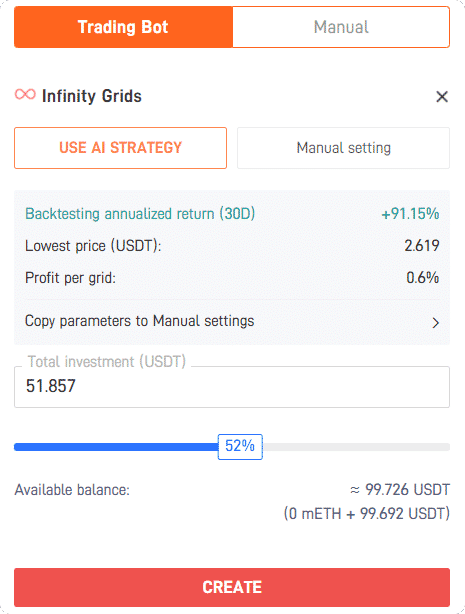This screenshot has height=614, width=465.
Task: Click the blue filled part of slider
Action: (x=116, y=447)
